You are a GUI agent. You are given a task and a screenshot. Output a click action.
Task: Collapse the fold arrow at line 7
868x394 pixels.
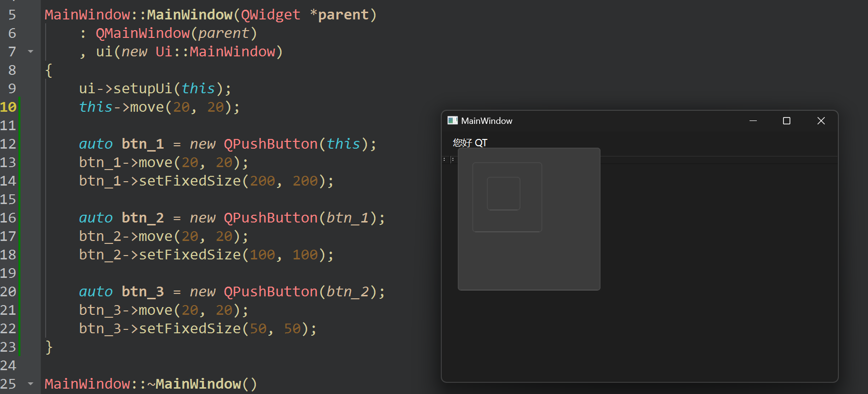pos(31,51)
